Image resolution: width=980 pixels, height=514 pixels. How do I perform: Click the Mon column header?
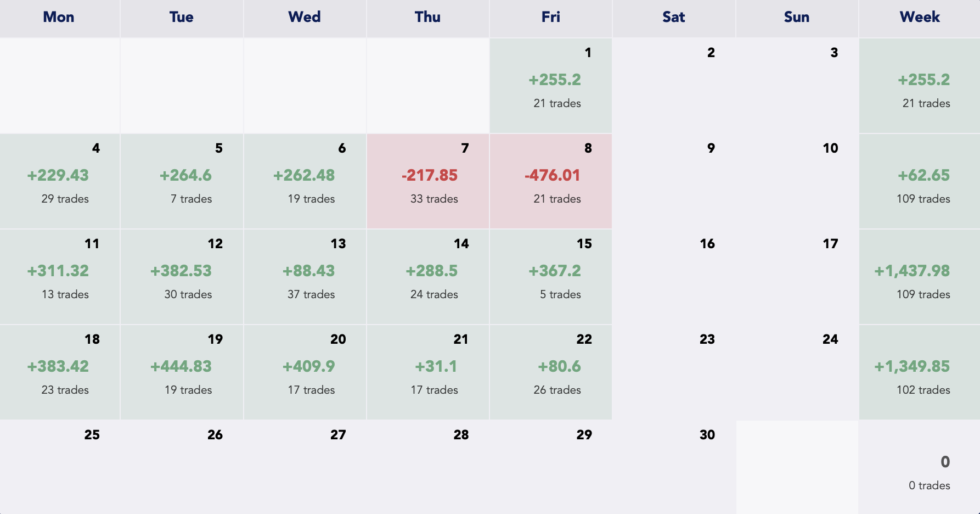coord(59,18)
